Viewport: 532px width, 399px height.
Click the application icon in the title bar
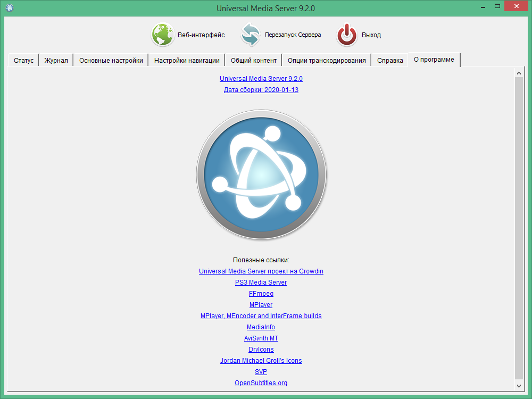coord(9,8)
